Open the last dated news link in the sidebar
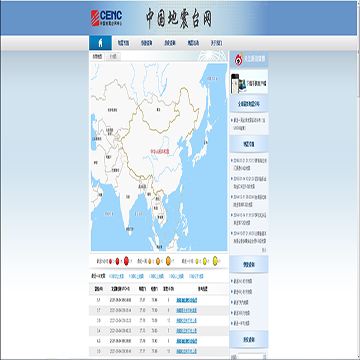360x360 pixels. pyautogui.click(x=250, y=237)
